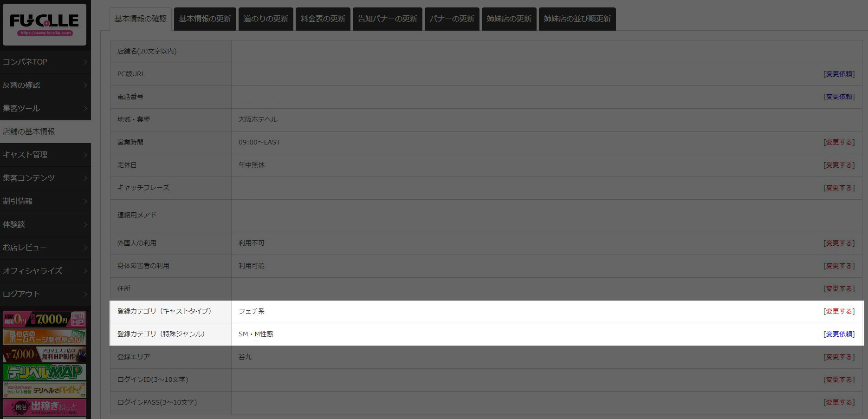Click 変更する for 登録カテゴリ（キャストタイプ）
The width and height of the screenshot is (868, 419).
click(839, 311)
